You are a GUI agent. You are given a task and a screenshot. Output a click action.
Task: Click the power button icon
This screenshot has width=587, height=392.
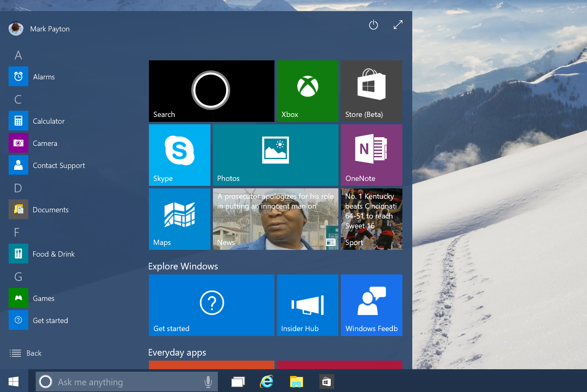click(373, 25)
